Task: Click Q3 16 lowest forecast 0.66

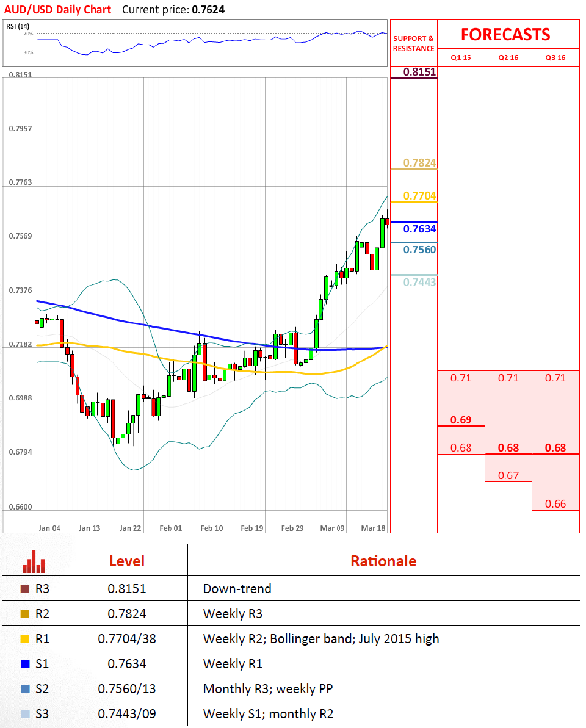Action: (555, 504)
